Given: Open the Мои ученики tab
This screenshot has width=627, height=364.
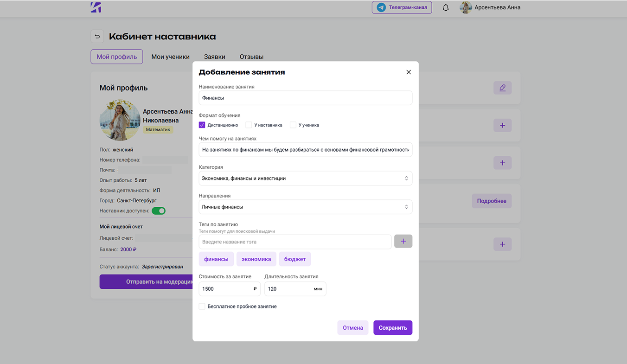Looking at the screenshot, I should pyautogui.click(x=170, y=57).
